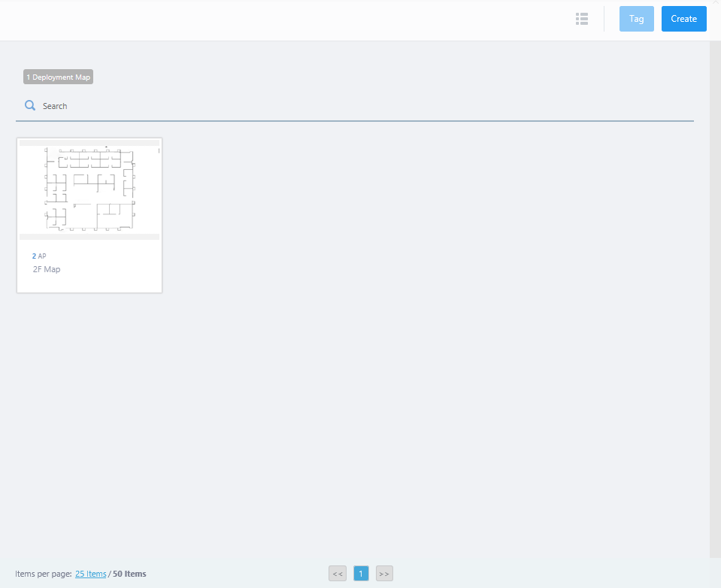
Task: Select page 1 in pagination
Action: pyautogui.click(x=361, y=573)
